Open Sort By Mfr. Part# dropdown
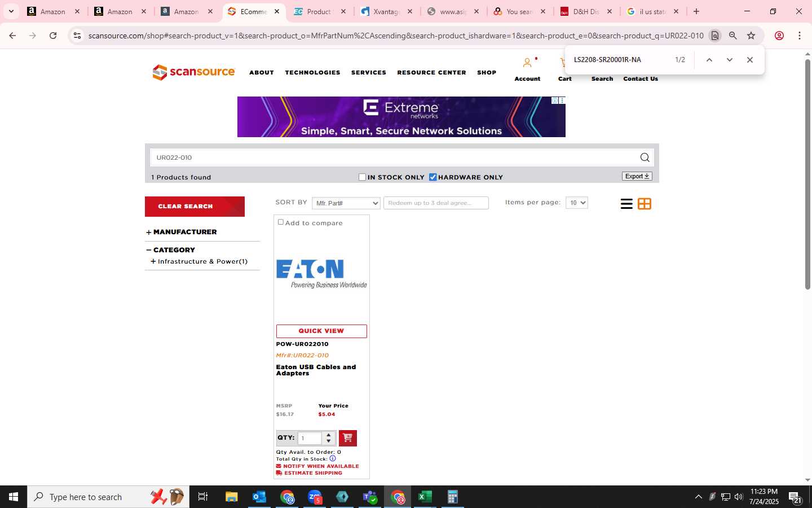The width and height of the screenshot is (812, 508). pos(346,203)
